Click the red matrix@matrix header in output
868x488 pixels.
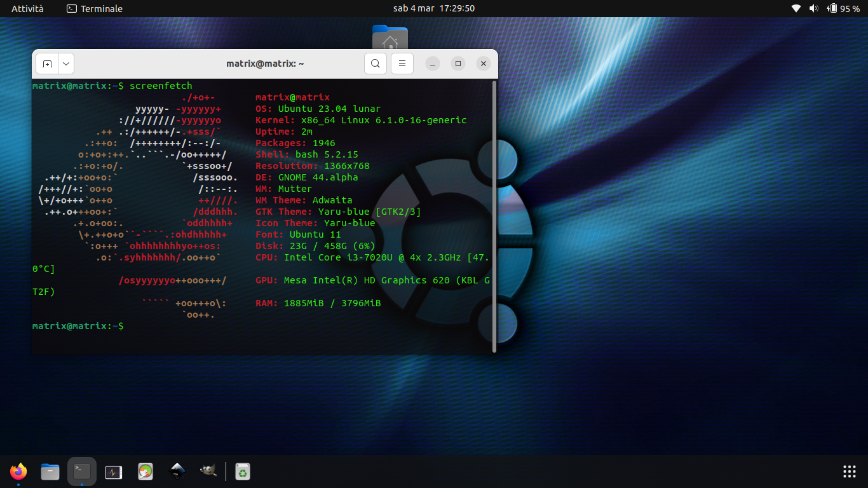click(292, 97)
